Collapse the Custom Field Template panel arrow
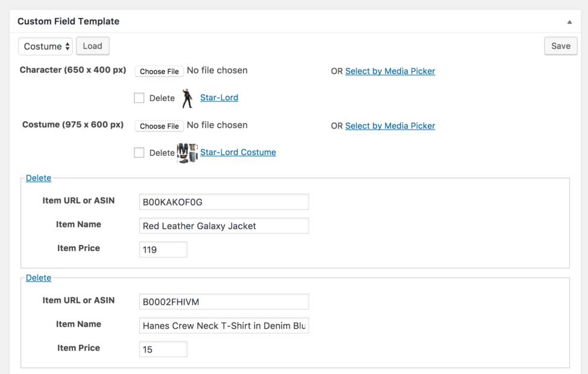This screenshot has width=588, height=374. (x=569, y=22)
